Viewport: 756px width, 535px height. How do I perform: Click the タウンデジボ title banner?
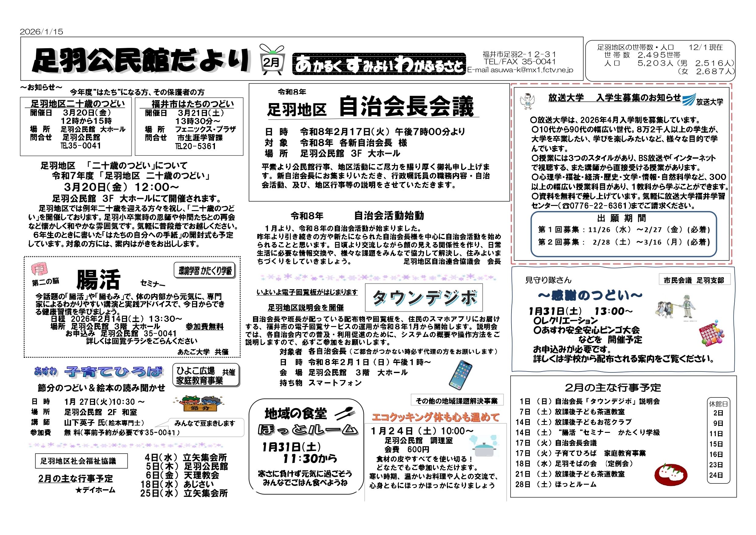coord(424,297)
